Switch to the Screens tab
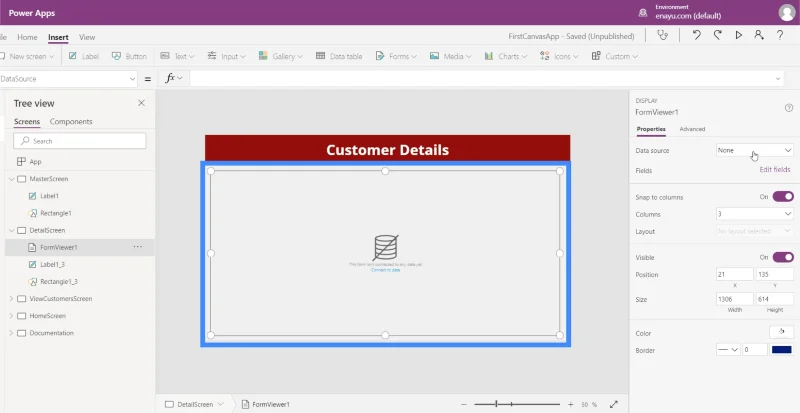Image resolution: width=800 pixels, height=413 pixels. point(27,122)
